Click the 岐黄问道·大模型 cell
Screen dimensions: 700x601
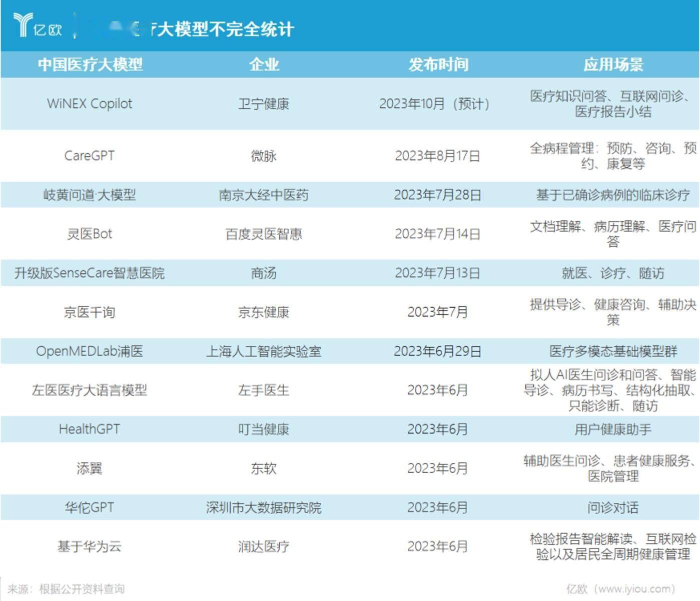point(90,195)
